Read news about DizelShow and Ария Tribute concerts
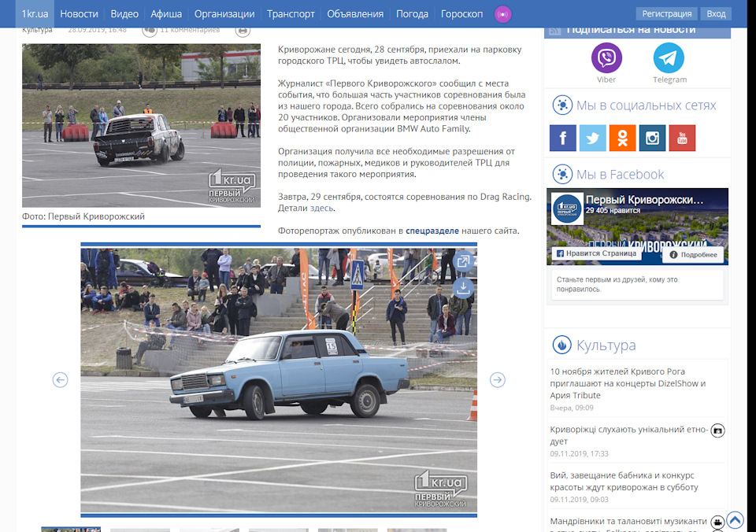756x532 pixels. tap(628, 383)
